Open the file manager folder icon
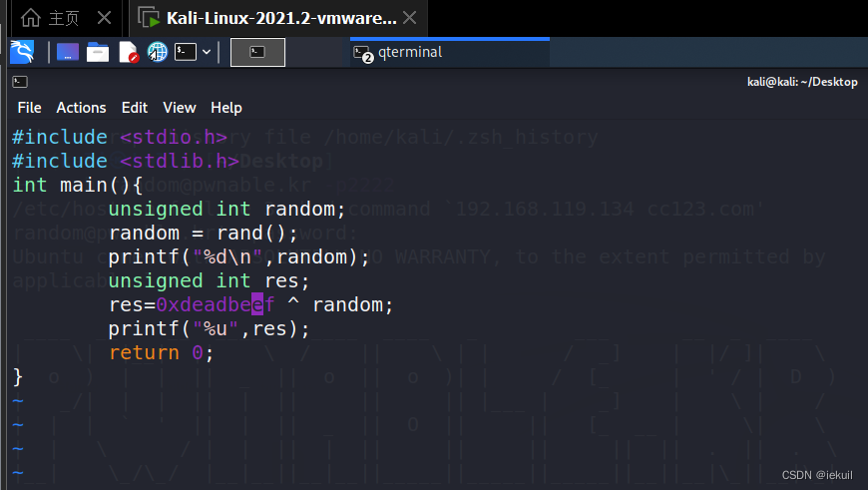Image resolution: width=868 pixels, height=490 pixels. point(98,52)
